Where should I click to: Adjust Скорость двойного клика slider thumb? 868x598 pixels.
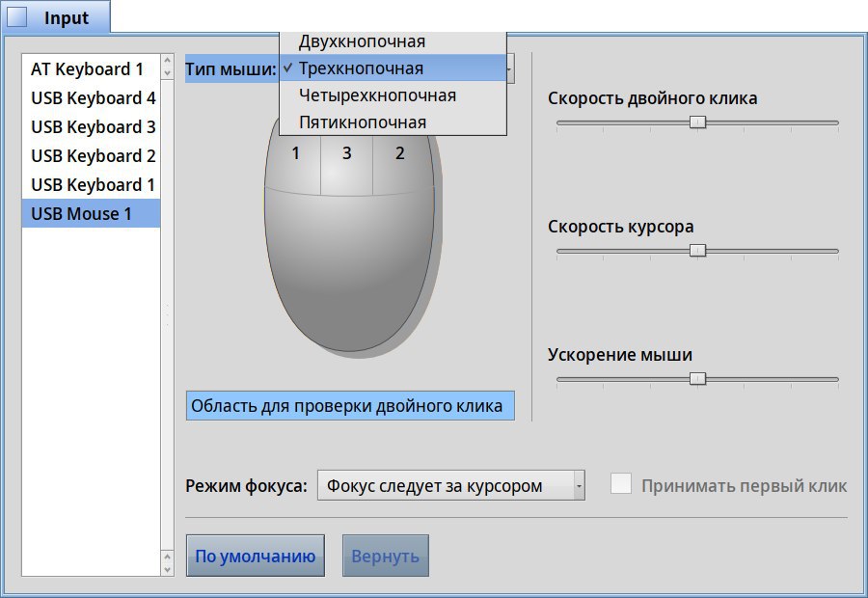[697, 122]
